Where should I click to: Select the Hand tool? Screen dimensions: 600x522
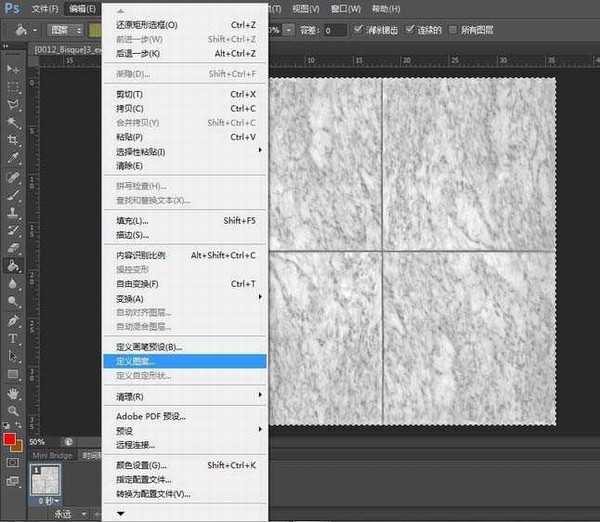pos(13,392)
